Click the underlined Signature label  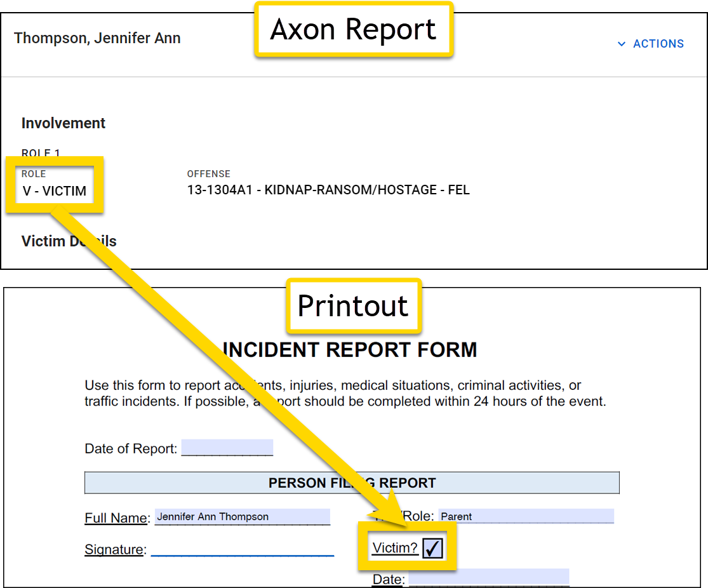pyautogui.click(x=114, y=550)
